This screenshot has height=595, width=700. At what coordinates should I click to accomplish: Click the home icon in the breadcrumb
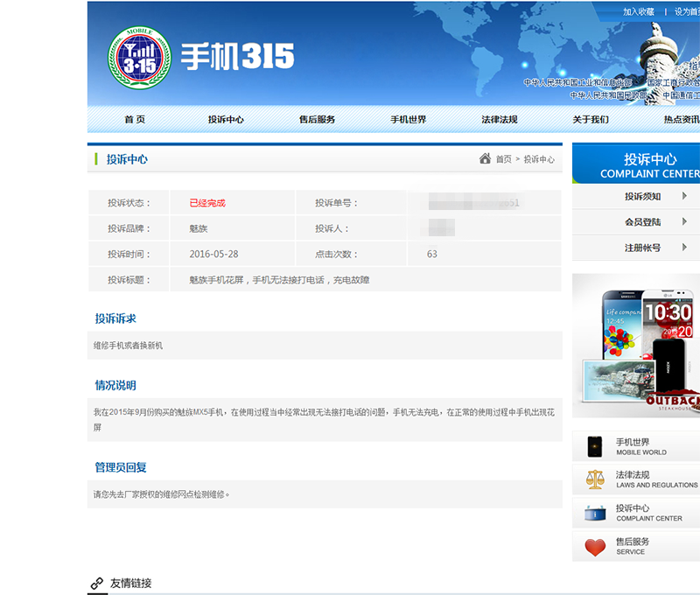485,158
